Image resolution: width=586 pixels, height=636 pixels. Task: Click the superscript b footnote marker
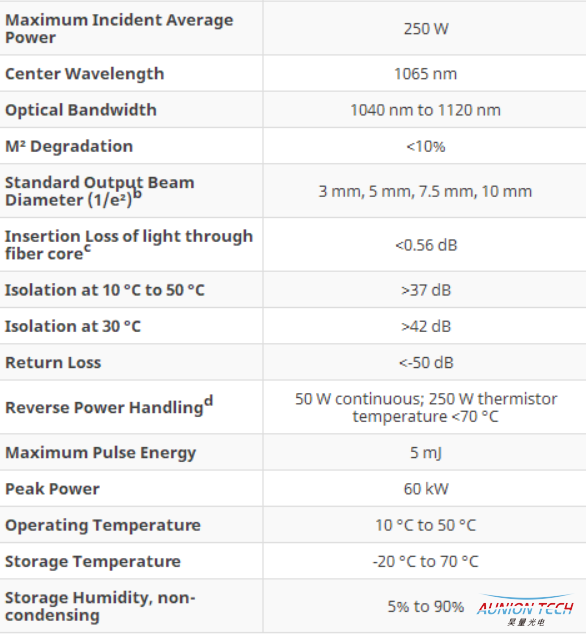click(x=138, y=193)
